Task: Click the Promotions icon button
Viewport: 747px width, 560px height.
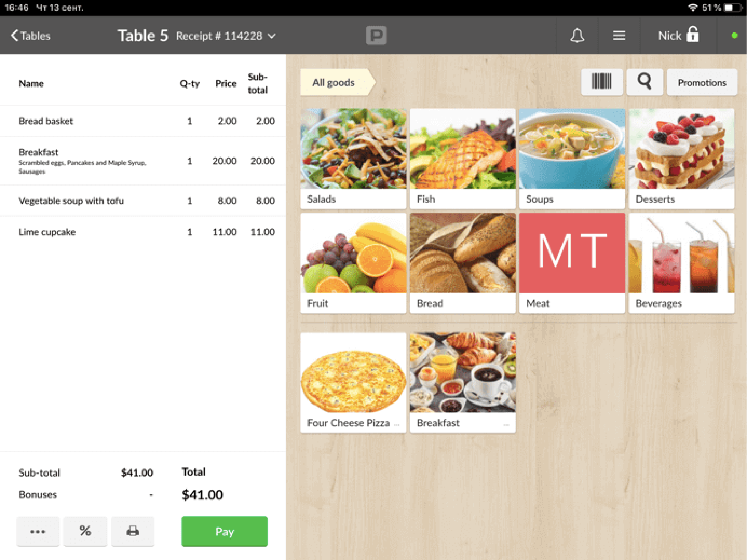Action: (x=701, y=82)
